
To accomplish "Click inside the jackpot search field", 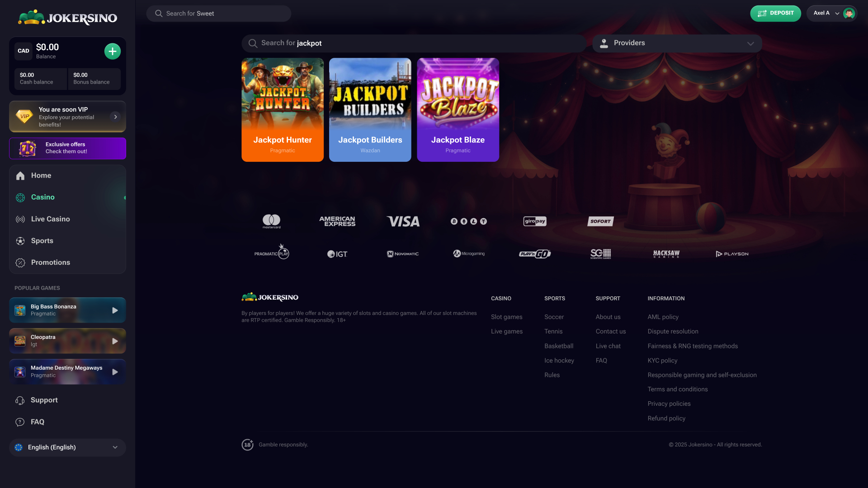I will click(414, 43).
